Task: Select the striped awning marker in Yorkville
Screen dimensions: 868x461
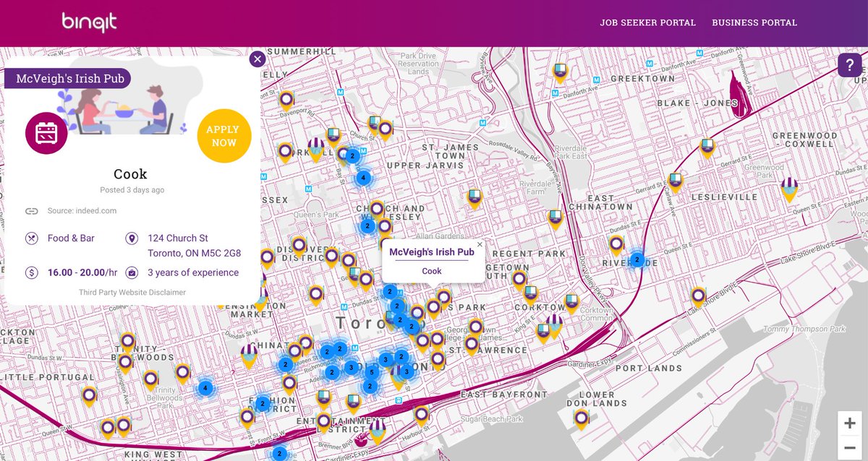Action: coord(315,149)
